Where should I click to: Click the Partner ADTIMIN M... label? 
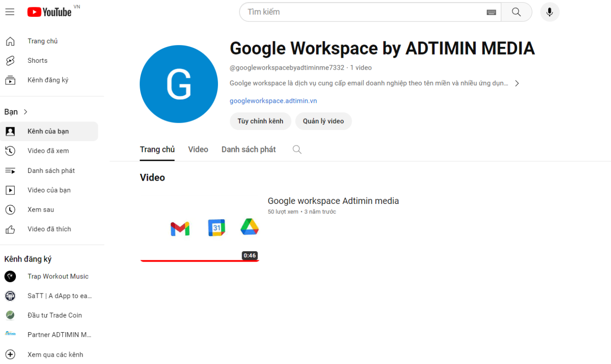[60, 335]
